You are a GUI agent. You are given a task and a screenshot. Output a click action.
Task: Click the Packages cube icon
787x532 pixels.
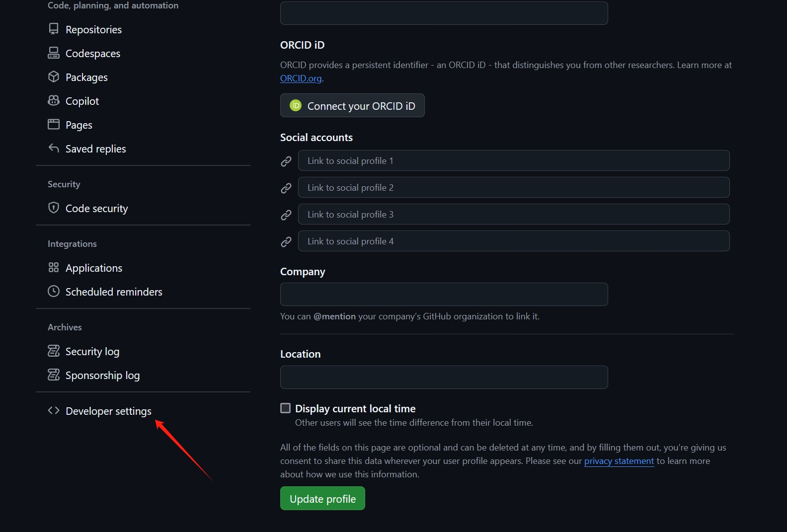pyautogui.click(x=54, y=76)
